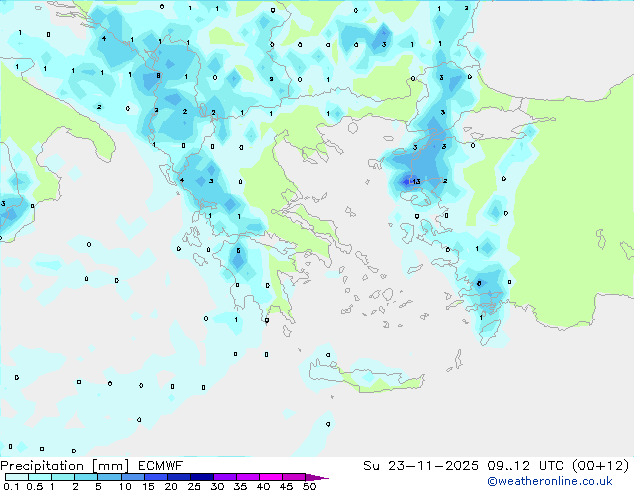The height and width of the screenshot is (490, 634).
Task: Click the date 'Su 23-11-2025'
Action: 421,466
